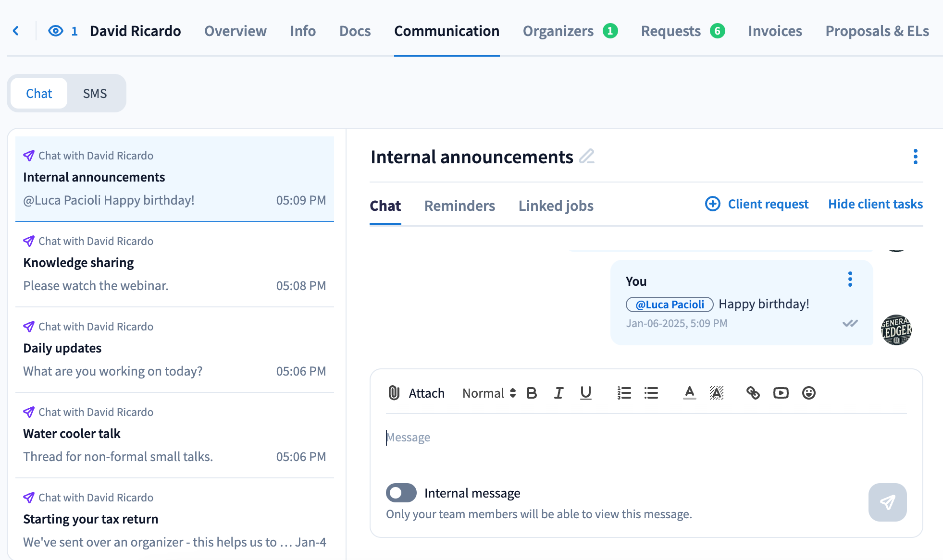Screen dimensions: 943x560
Task: Switch to SMS messaging mode
Action: (95, 93)
